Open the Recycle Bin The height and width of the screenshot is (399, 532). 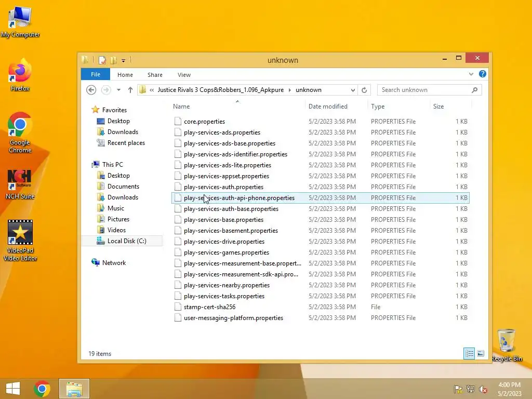coord(507,345)
